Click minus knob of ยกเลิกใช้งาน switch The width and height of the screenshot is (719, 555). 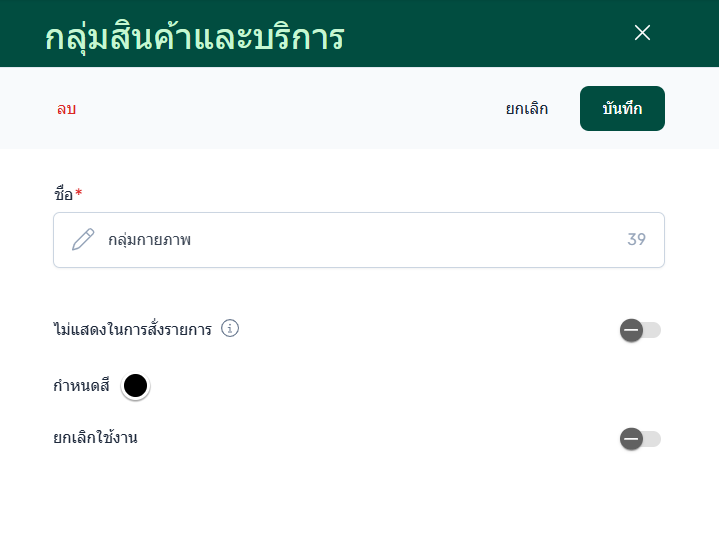(631, 438)
